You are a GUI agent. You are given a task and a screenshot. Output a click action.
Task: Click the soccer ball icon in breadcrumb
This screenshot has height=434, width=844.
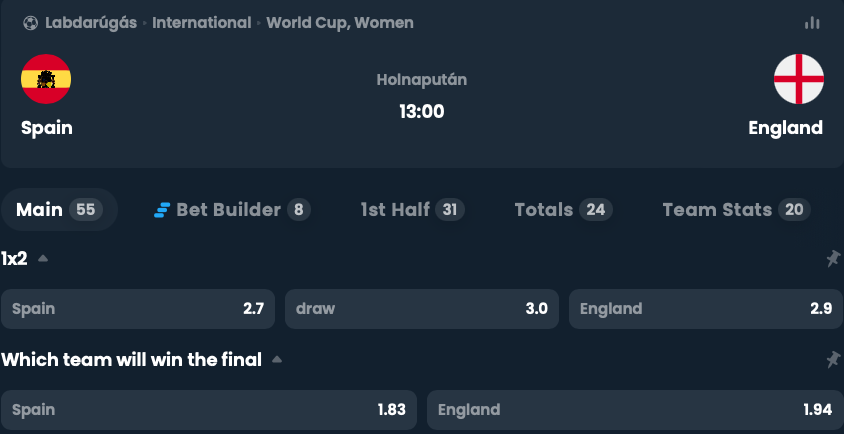click(31, 23)
